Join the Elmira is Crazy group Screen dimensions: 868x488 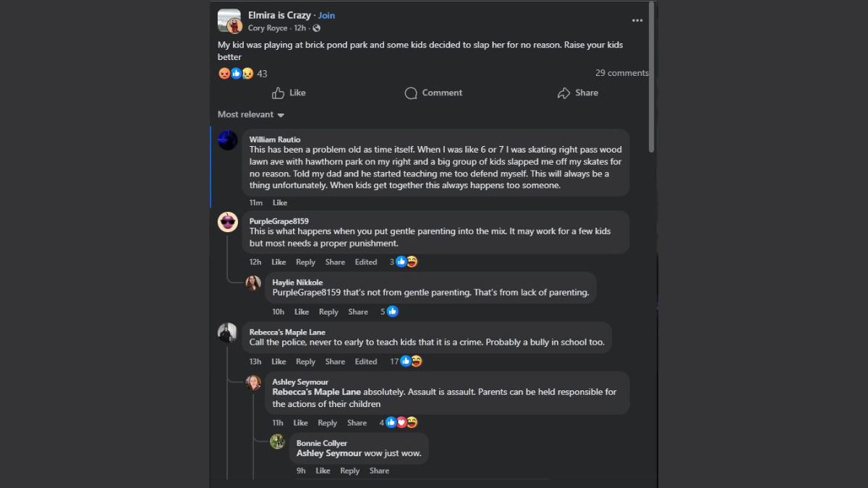(x=327, y=15)
